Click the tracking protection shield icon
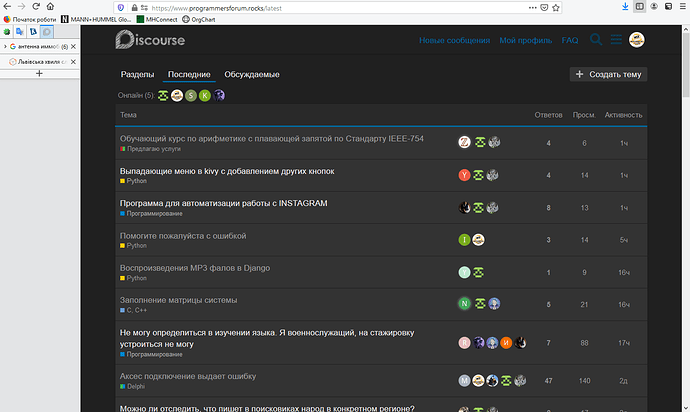This screenshot has width=690, height=412. tap(121, 8)
